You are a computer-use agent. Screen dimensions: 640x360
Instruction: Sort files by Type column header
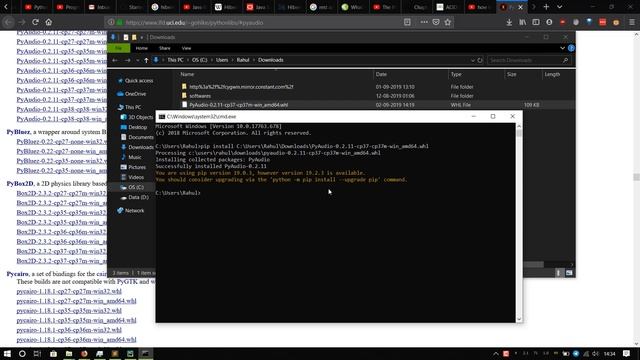pyautogui.click(x=456, y=74)
